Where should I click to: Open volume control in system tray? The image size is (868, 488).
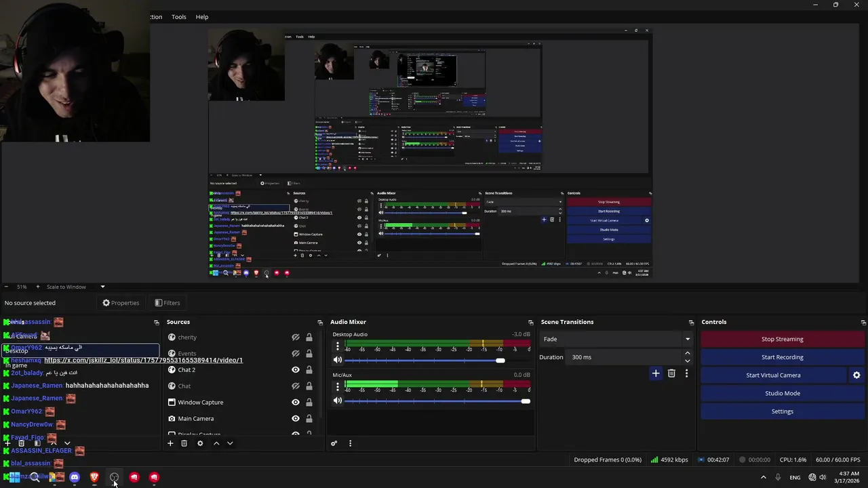[823, 477]
